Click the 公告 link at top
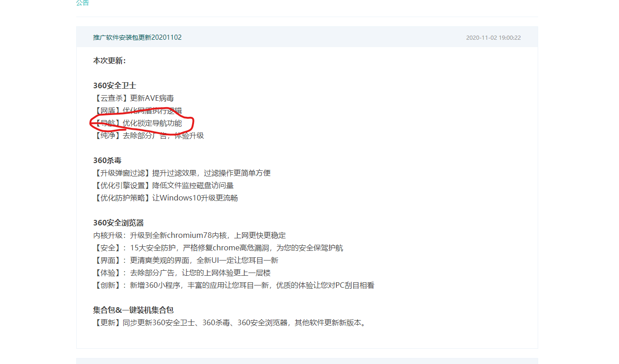 click(x=82, y=3)
